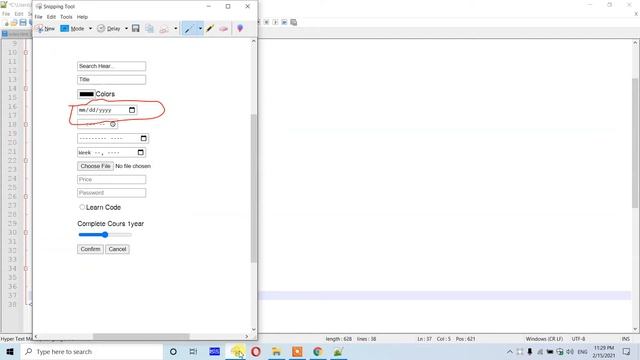Click the scroll-down arrow in Snipping Tool

coord(253,329)
